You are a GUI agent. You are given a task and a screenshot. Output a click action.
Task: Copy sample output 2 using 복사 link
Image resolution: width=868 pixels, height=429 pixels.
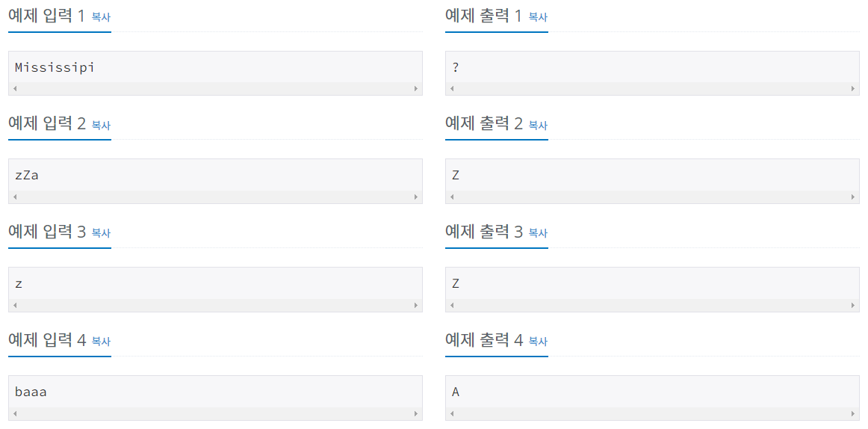538,126
